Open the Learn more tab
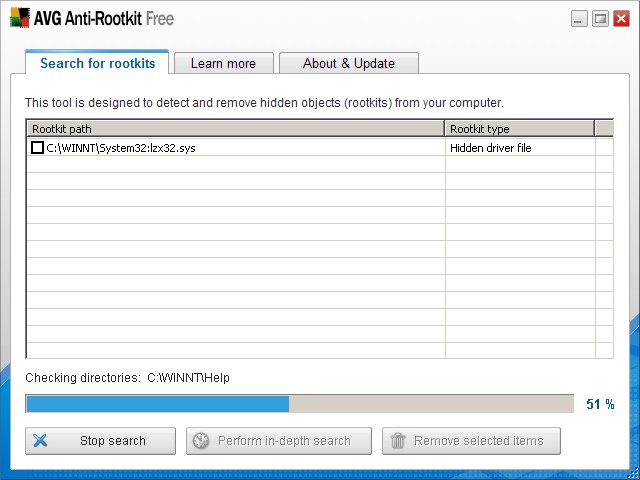The image size is (640, 480). (x=224, y=63)
